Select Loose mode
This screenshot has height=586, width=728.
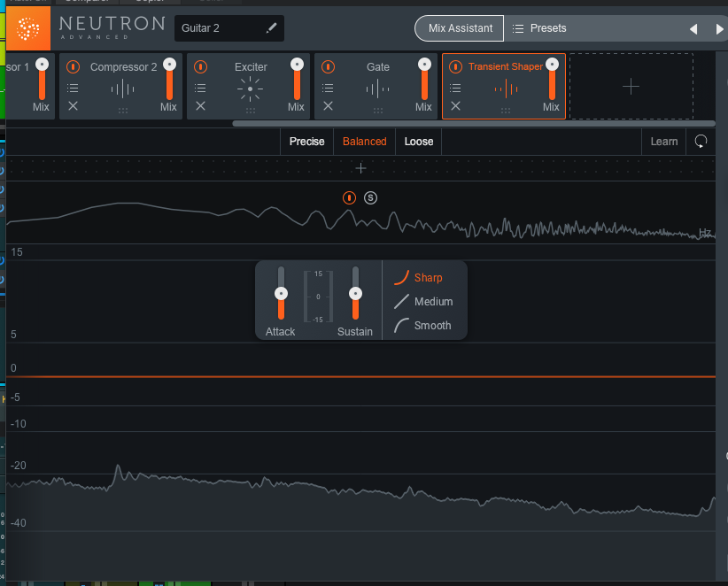pyautogui.click(x=419, y=142)
